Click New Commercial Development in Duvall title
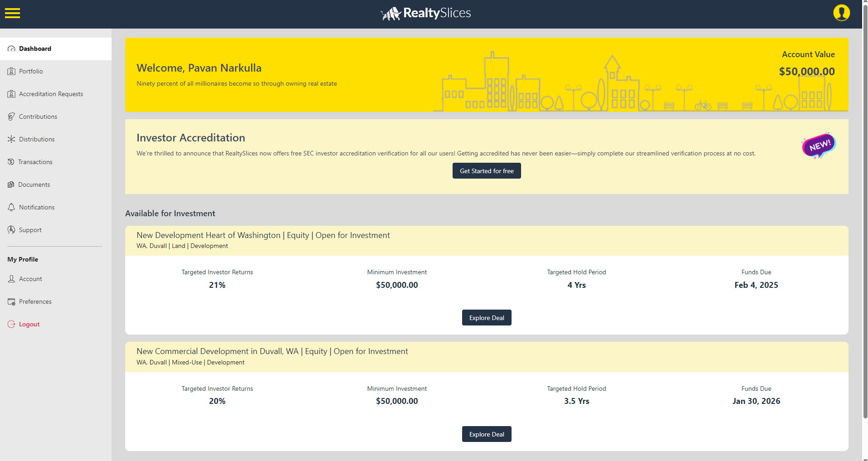 [x=272, y=351]
